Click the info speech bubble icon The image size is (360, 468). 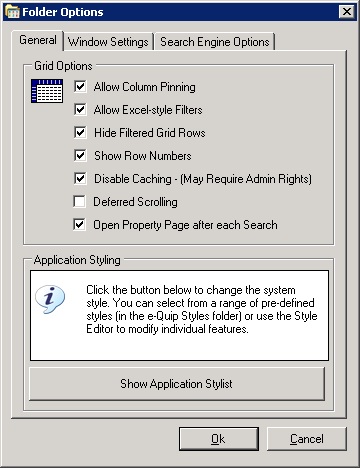pyautogui.click(x=50, y=299)
